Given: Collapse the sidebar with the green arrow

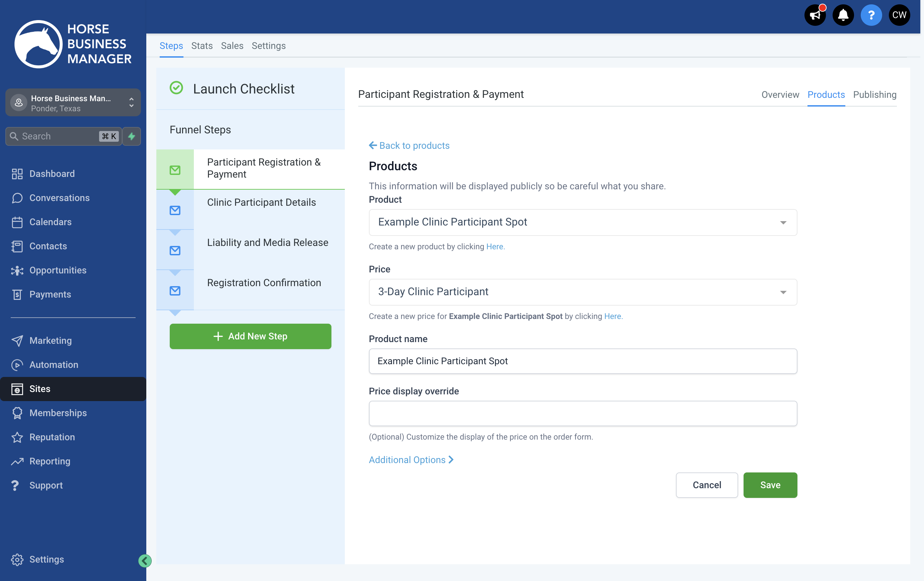Looking at the screenshot, I should coord(145,561).
